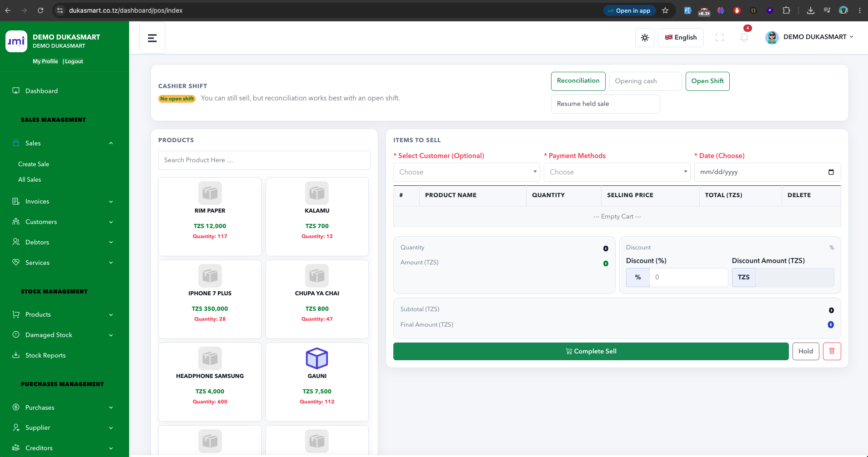Viewport: 868px width, 457px height.
Task: Reload the page in browser
Action: point(40,10)
